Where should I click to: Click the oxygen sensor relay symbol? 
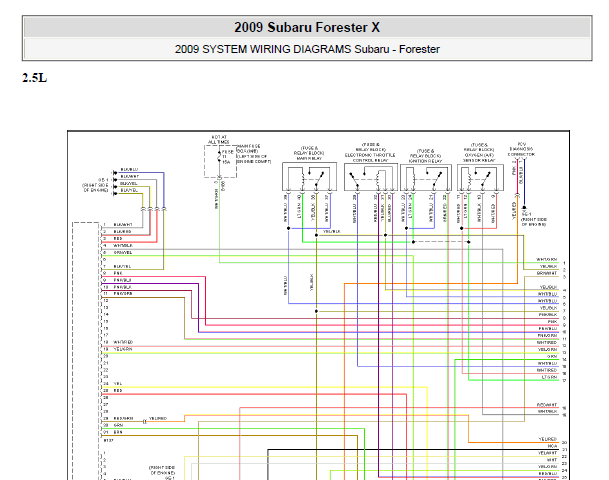[x=480, y=177]
